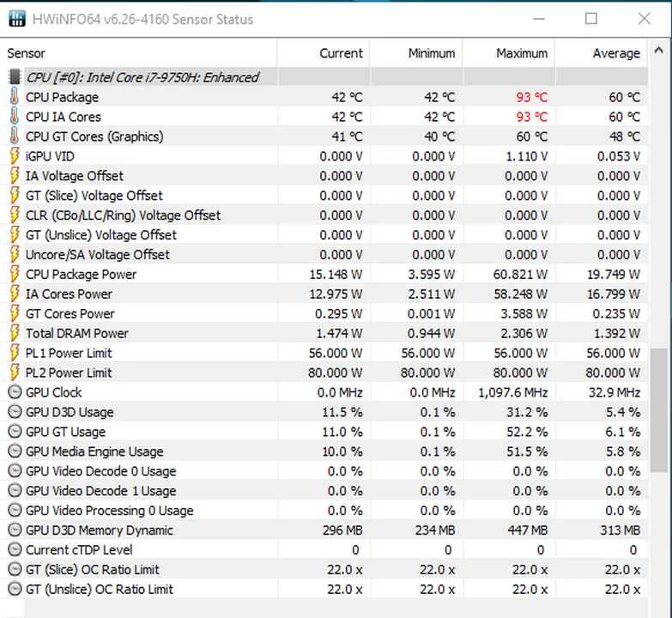This screenshot has height=618, width=672.
Task: Click the Average column header
Action: pyautogui.click(x=602, y=53)
